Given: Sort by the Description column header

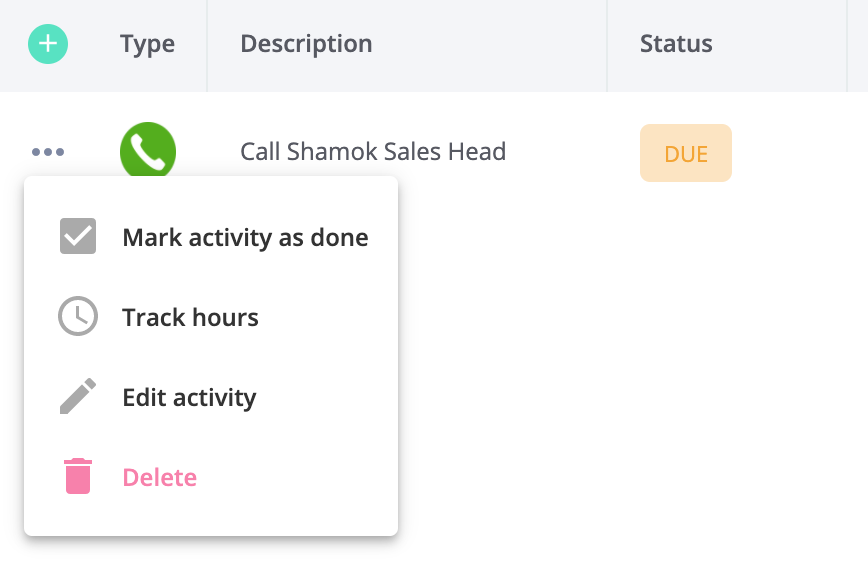Looking at the screenshot, I should tap(306, 44).
